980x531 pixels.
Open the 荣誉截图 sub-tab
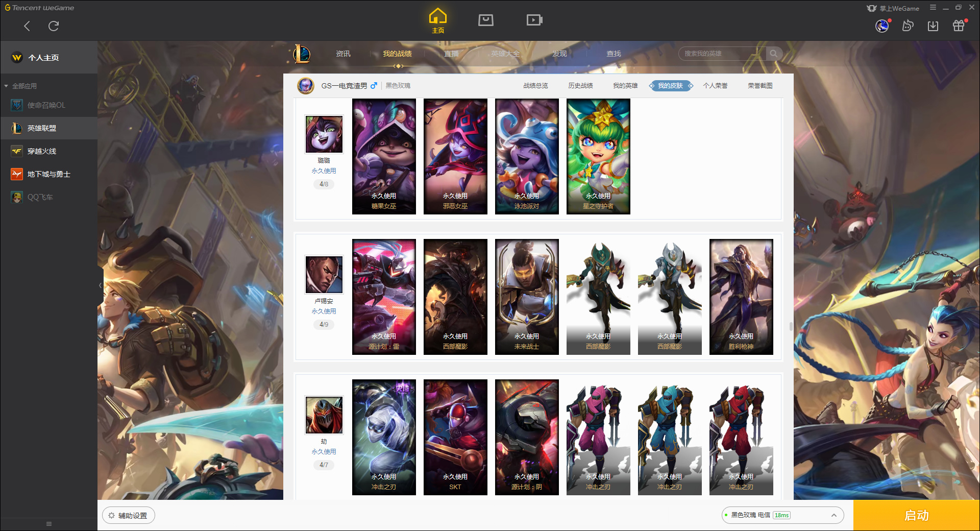760,86
